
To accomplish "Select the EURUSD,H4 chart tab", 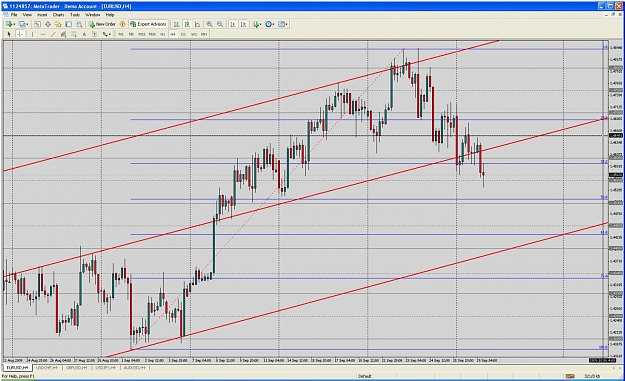I will [17, 367].
